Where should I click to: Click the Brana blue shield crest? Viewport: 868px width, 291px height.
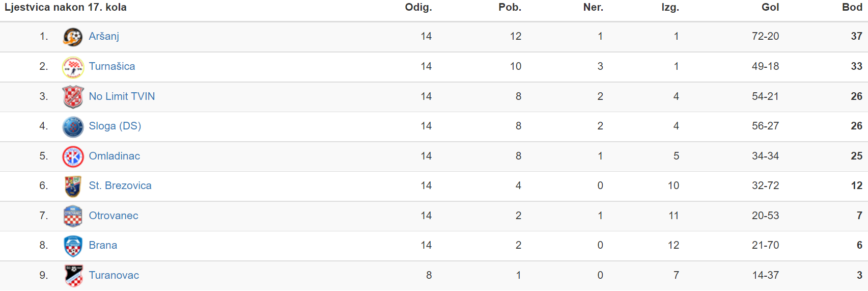coord(73,246)
